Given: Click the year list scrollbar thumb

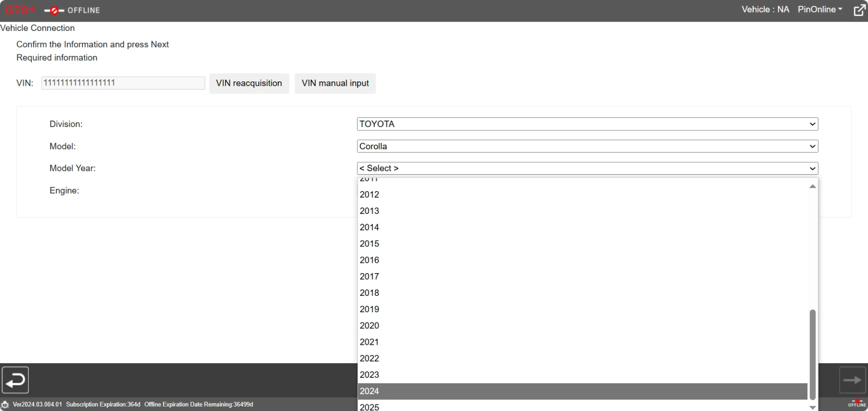Looking at the screenshot, I should coord(812,353).
